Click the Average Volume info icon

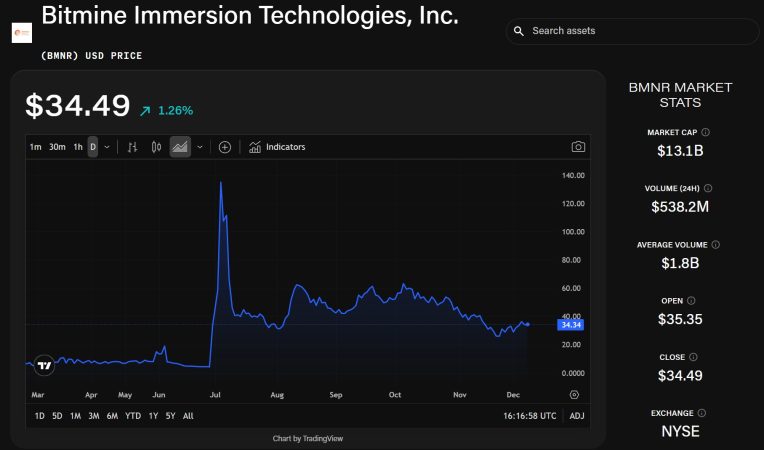pos(715,245)
